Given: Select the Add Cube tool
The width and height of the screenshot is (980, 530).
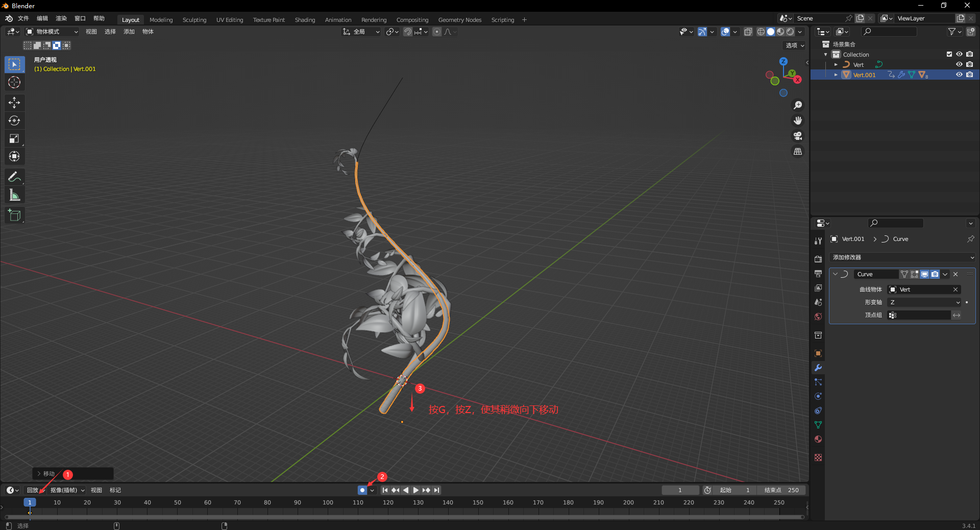Looking at the screenshot, I should tap(14, 215).
